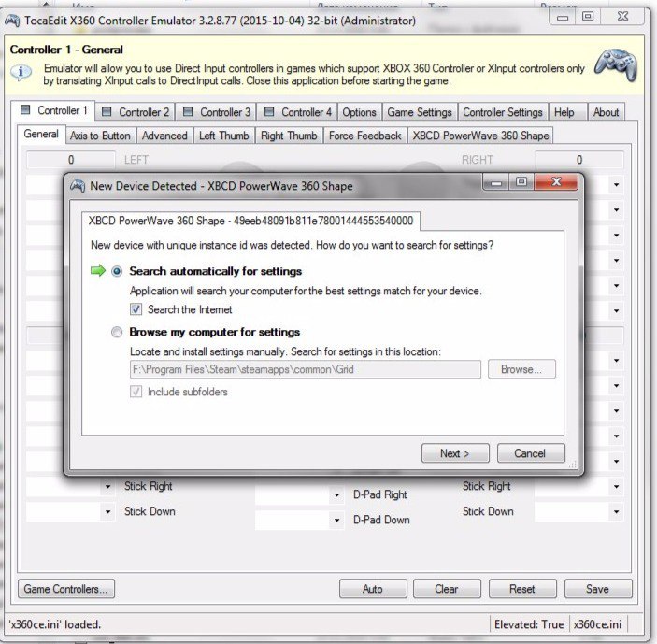Select Browse my computer for settings

coord(117,332)
